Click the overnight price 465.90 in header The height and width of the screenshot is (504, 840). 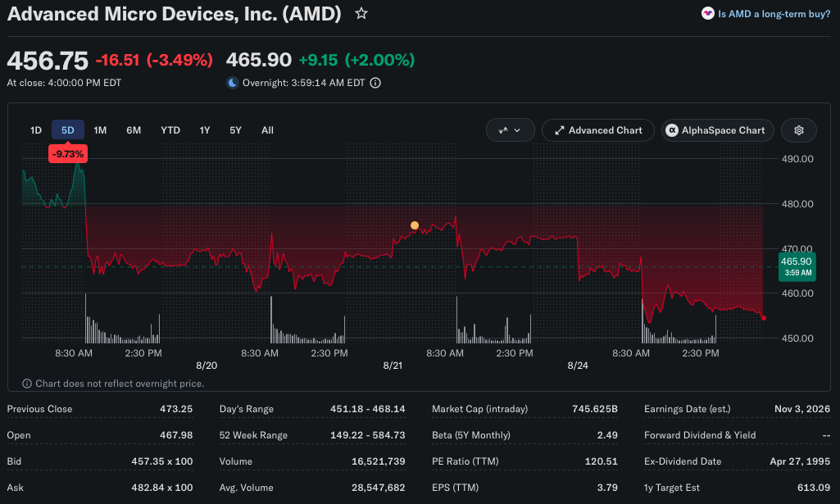259,60
